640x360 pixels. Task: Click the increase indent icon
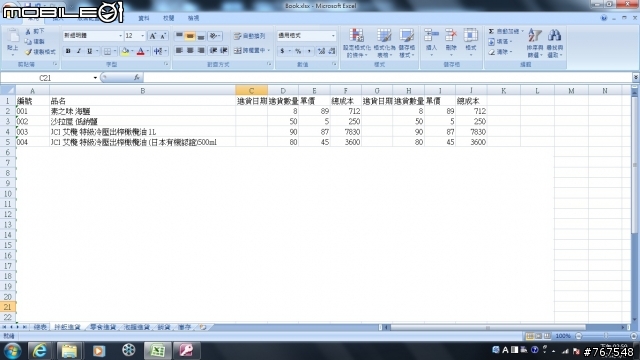[223, 50]
